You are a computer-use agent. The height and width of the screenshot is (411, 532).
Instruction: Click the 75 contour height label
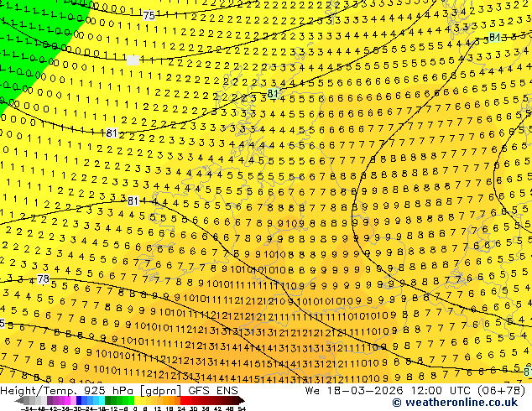coord(149,16)
